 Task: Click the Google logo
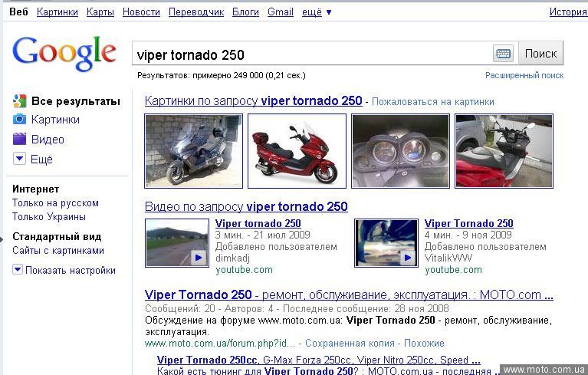point(64,53)
